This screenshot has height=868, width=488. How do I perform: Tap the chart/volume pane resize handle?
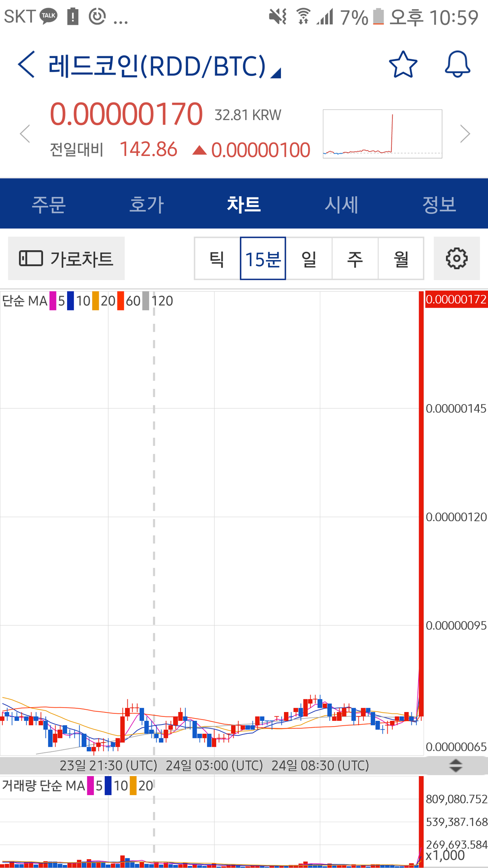point(456,765)
